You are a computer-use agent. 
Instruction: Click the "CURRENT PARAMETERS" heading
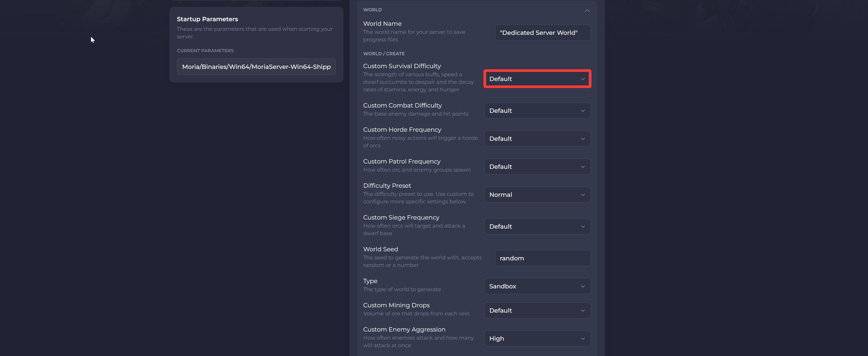pyautogui.click(x=205, y=51)
